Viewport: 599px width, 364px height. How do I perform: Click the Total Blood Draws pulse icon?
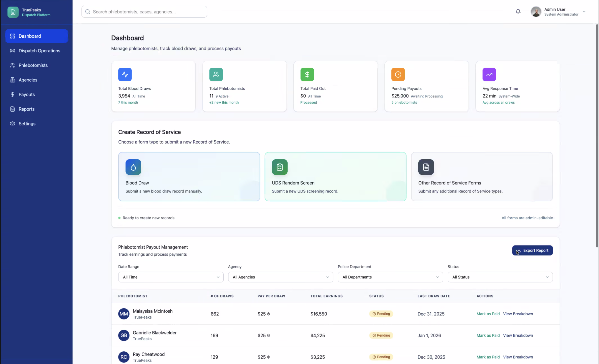coord(125,74)
